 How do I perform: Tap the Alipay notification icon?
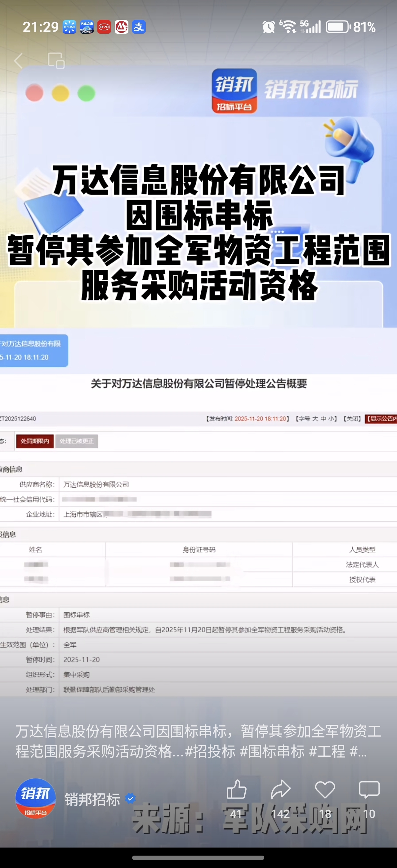coord(139,27)
